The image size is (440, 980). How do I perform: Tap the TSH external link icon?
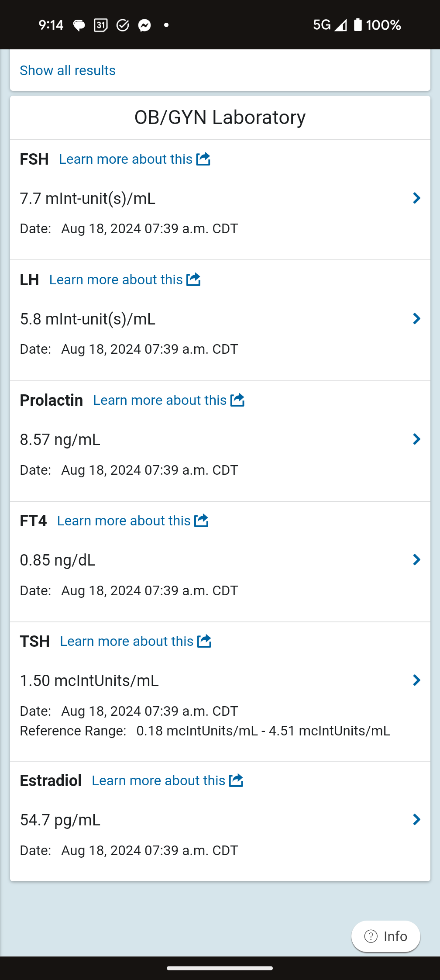pyautogui.click(x=204, y=641)
